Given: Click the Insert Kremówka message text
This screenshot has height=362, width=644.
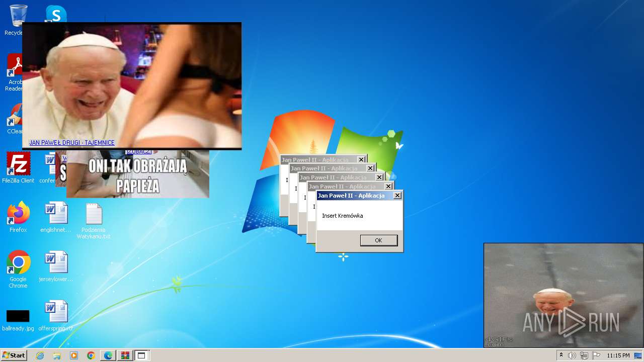Looking at the screenshot, I should tap(343, 216).
